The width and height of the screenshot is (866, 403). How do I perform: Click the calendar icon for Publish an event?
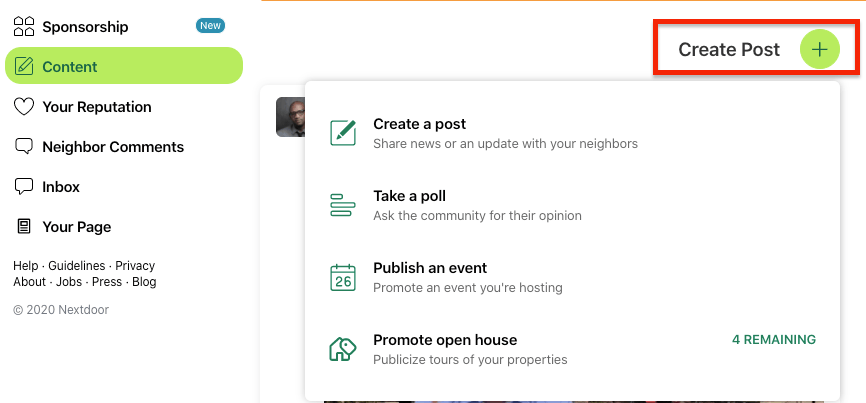[343, 278]
